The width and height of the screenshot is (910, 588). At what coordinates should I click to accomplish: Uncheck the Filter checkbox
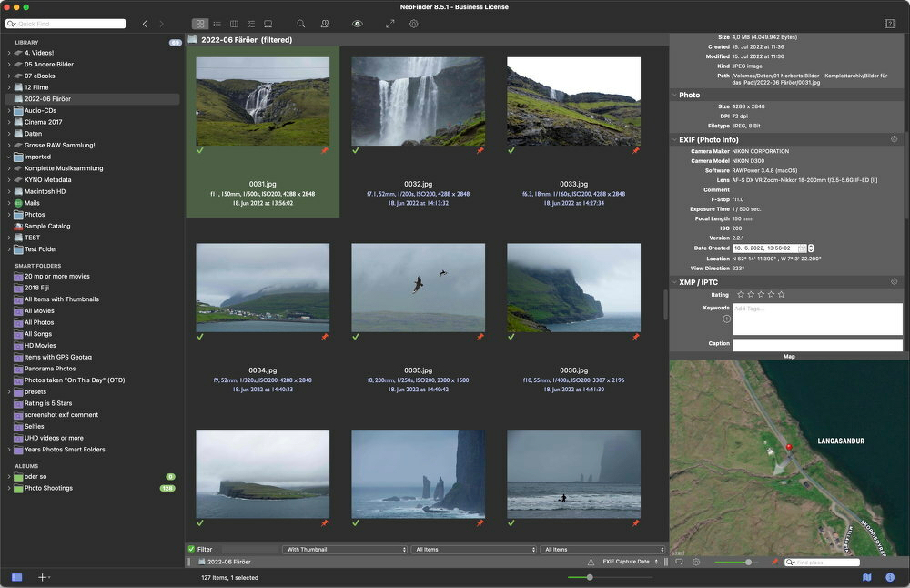191,550
